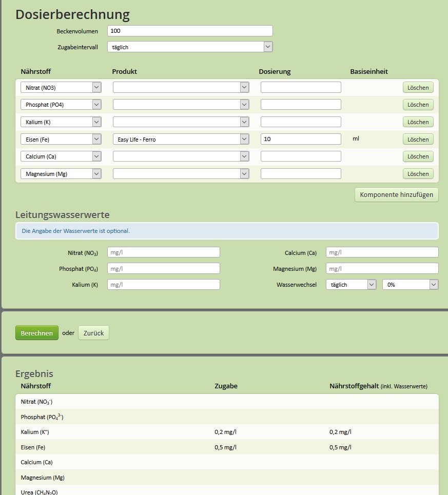The width and height of the screenshot is (448, 495).
Task: Click the Zurück button
Action: pos(93,333)
